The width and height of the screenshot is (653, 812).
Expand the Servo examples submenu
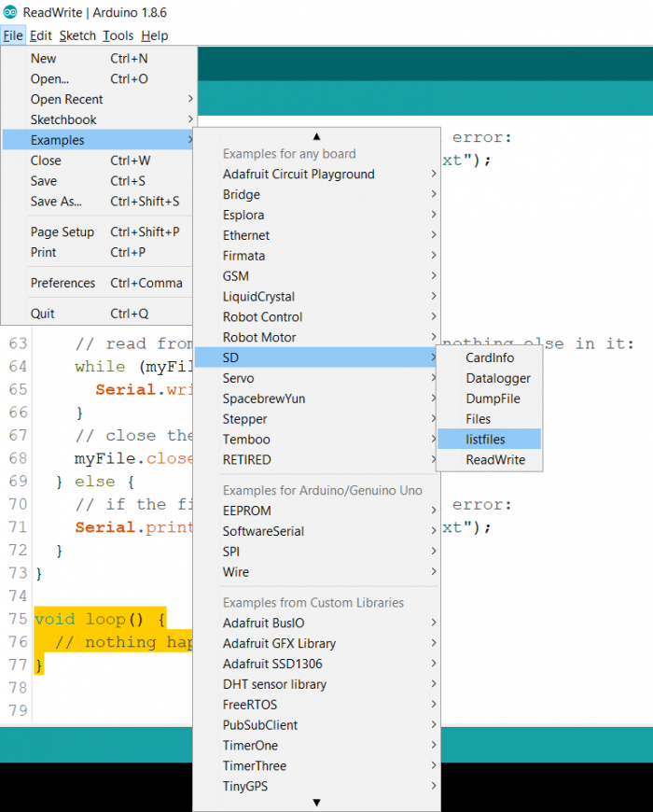coord(316,378)
